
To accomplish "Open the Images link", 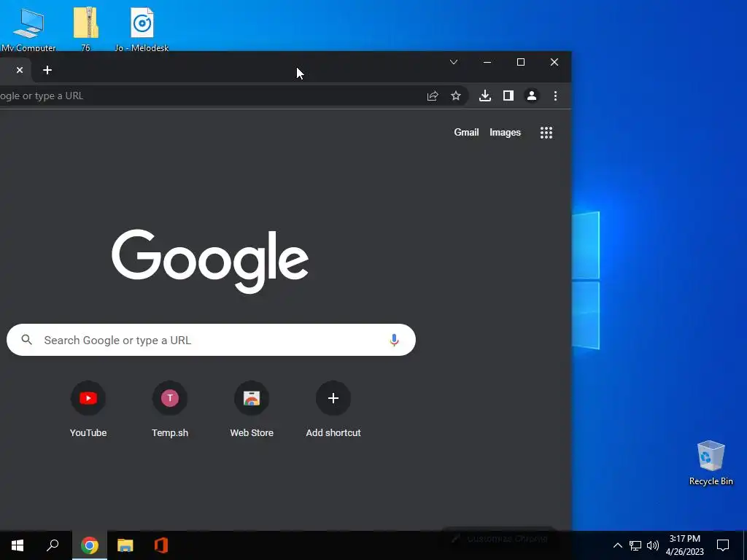I will [x=505, y=133].
